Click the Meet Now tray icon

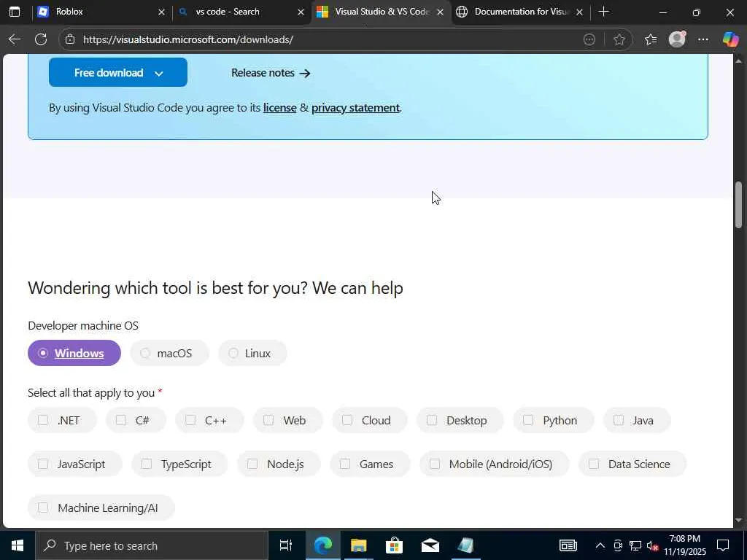tap(618, 545)
